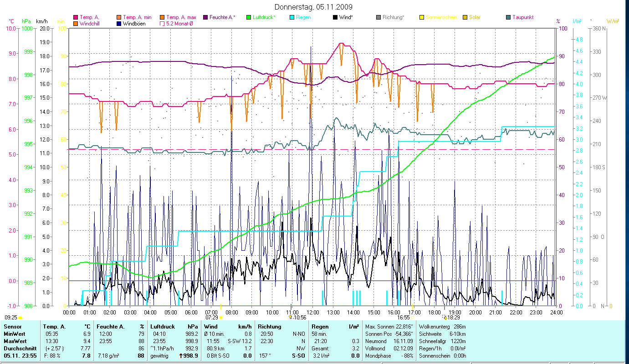The height and width of the screenshot is (364, 629).
Task: Toggle the Taupunkt series legend label
Action: (x=522, y=17)
